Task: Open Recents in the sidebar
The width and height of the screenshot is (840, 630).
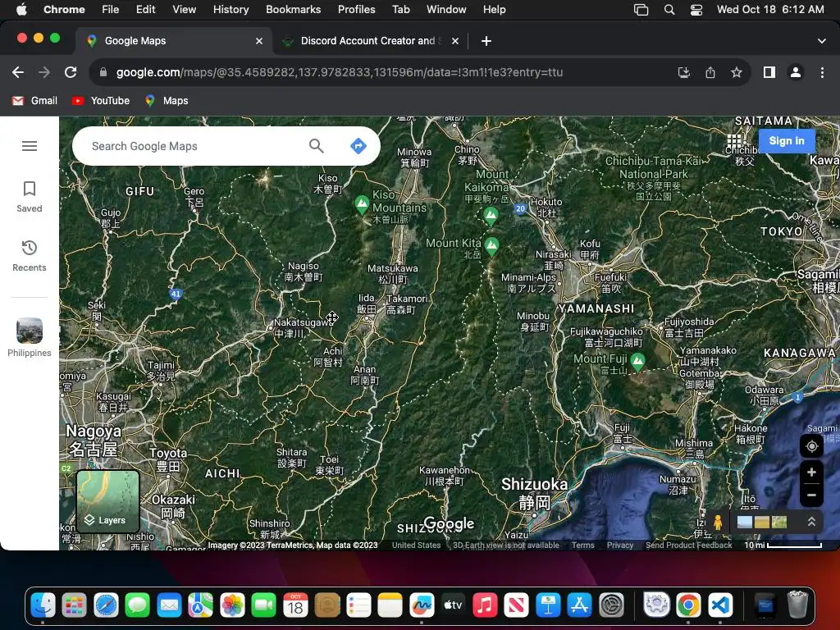Action: click(x=30, y=256)
